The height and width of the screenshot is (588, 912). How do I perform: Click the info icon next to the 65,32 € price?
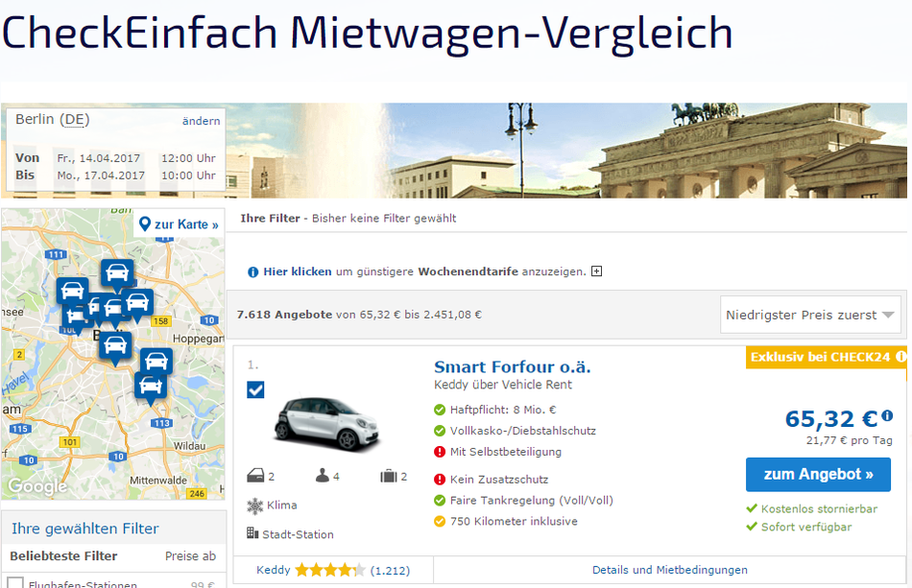887,414
